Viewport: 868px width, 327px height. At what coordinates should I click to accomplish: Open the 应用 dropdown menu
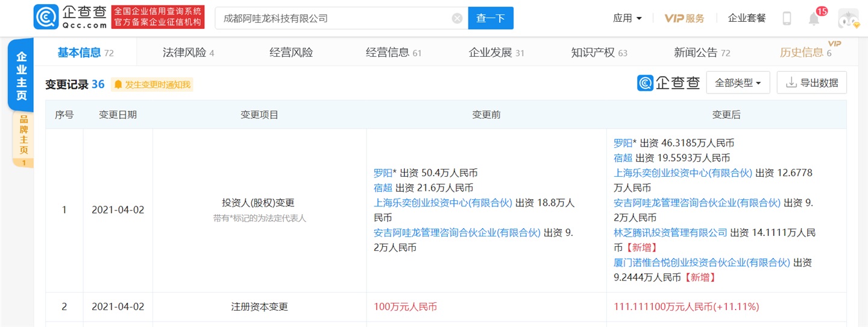(627, 18)
